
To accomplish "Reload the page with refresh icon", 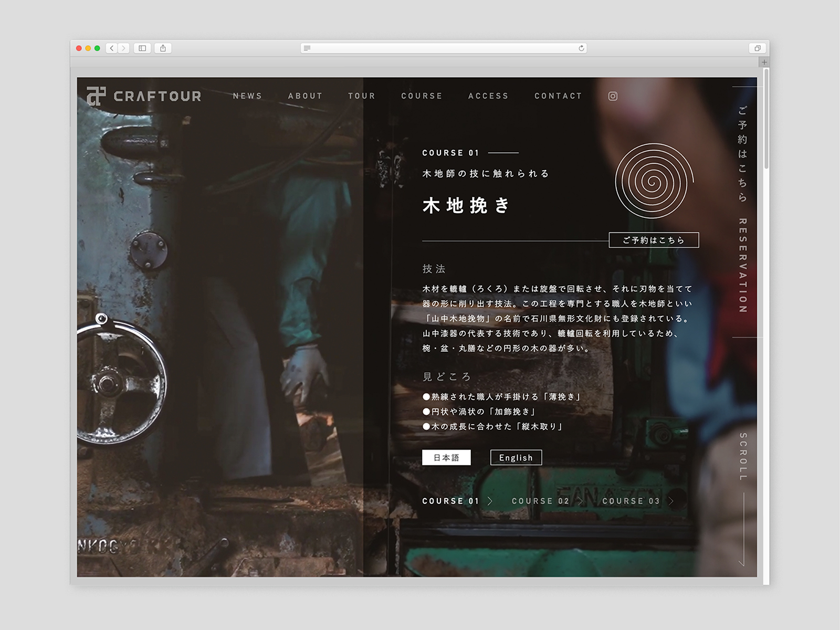I will tap(581, 48).
